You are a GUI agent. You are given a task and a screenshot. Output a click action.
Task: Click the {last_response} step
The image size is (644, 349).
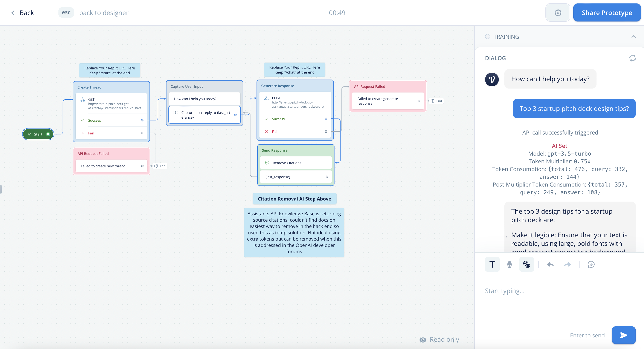tap(296, 177)
